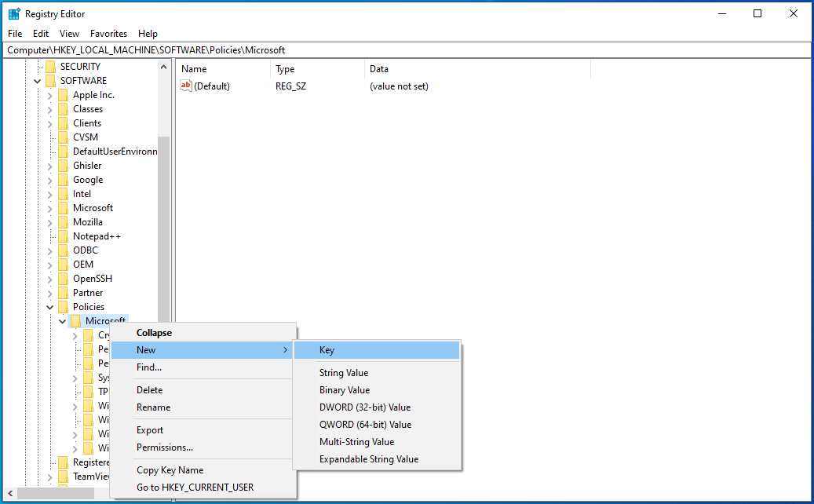Select the CVSM folder icon

(65, 137)
